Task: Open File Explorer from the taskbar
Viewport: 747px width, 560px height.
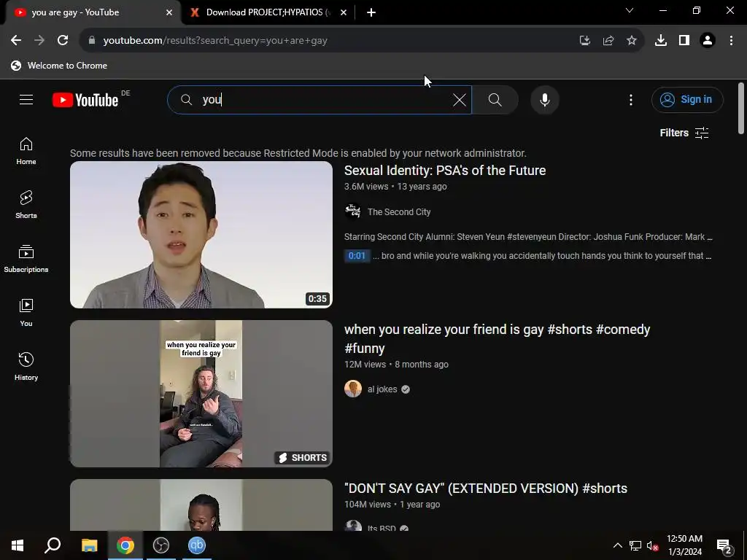Action: (89, 545)
